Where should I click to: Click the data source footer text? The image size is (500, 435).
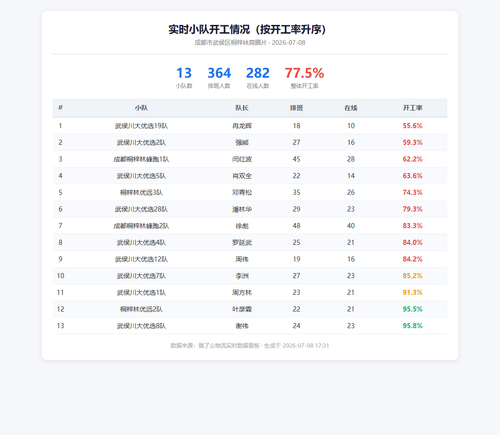tap(250, 346)
